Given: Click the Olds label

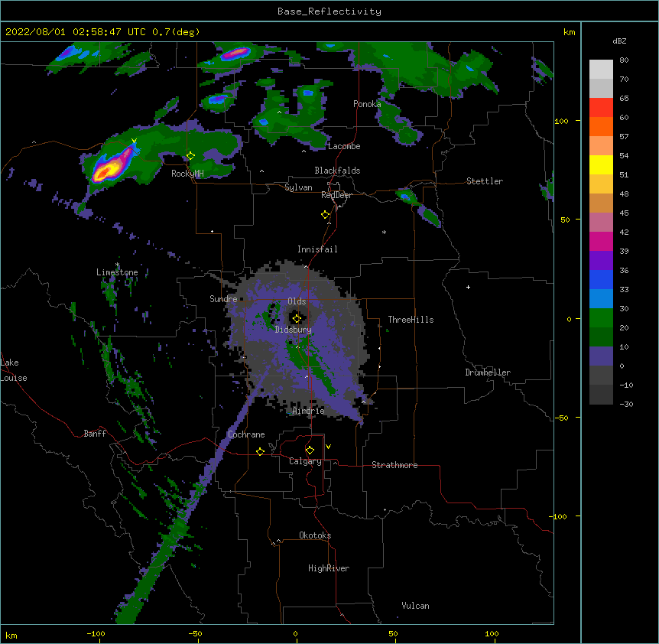Looking at the screenshot, I should [x=297, y=301].
